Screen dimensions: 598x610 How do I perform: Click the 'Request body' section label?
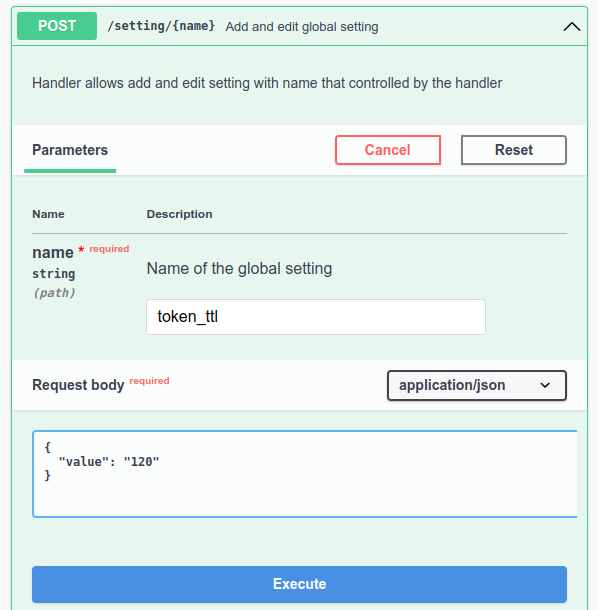pos(78,385)
